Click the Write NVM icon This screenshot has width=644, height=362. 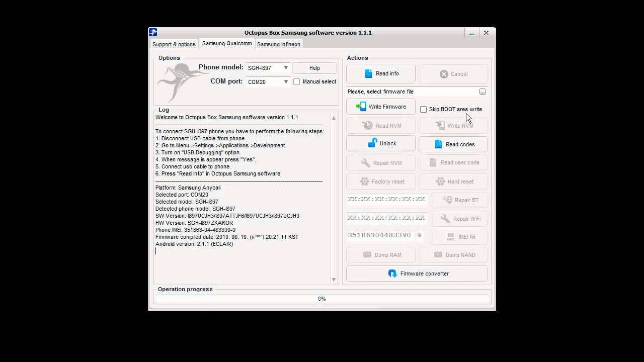(440, 126)
